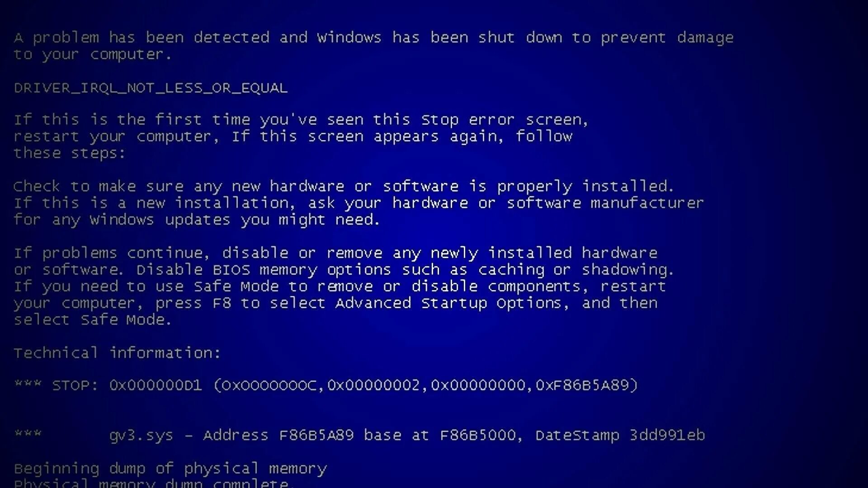Select the Technical information section header
Screen dimensions: 868x488
click(118, 353)
